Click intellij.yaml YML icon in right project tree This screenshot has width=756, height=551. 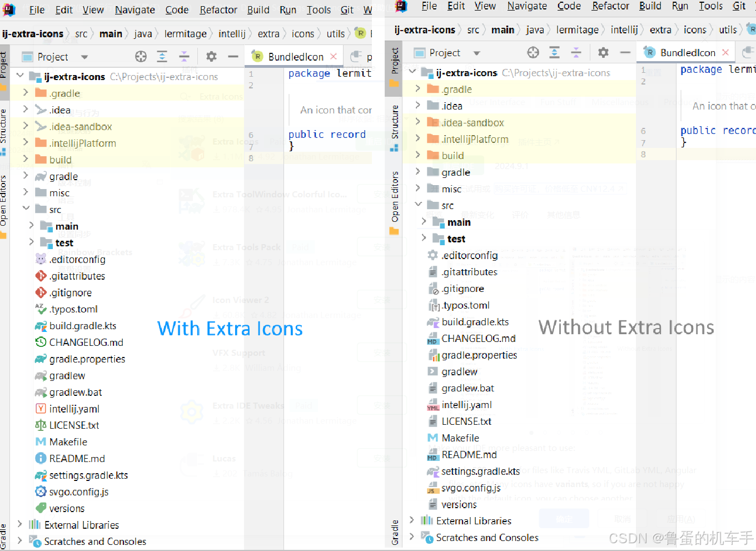(433, 405)
